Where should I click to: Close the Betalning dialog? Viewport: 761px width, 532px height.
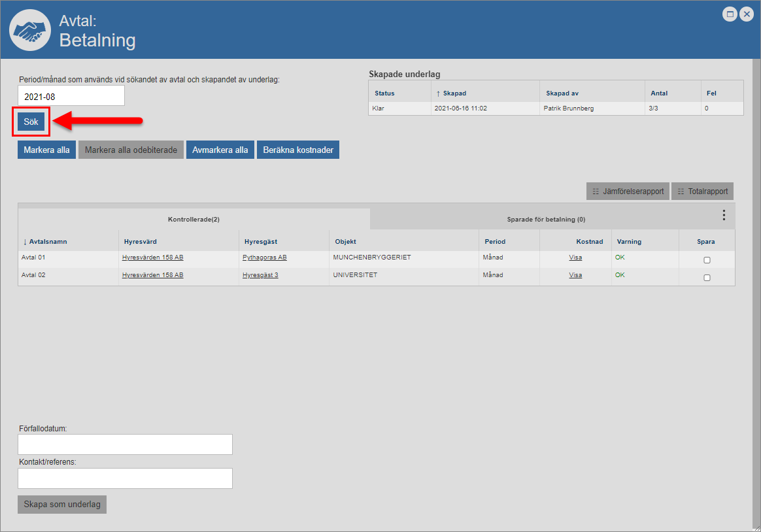747,14
